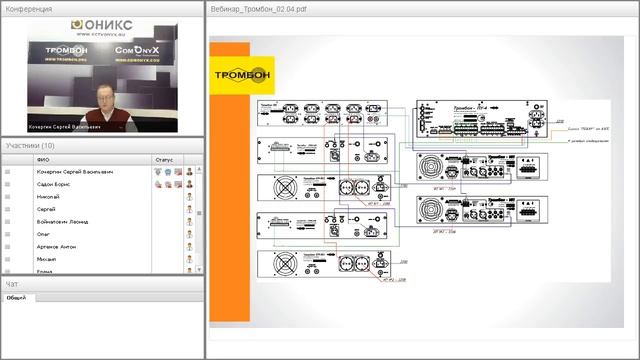Click gray marker left of Михаил
The height and width of the screenshot is (360, 640).
tap(7, 259)
